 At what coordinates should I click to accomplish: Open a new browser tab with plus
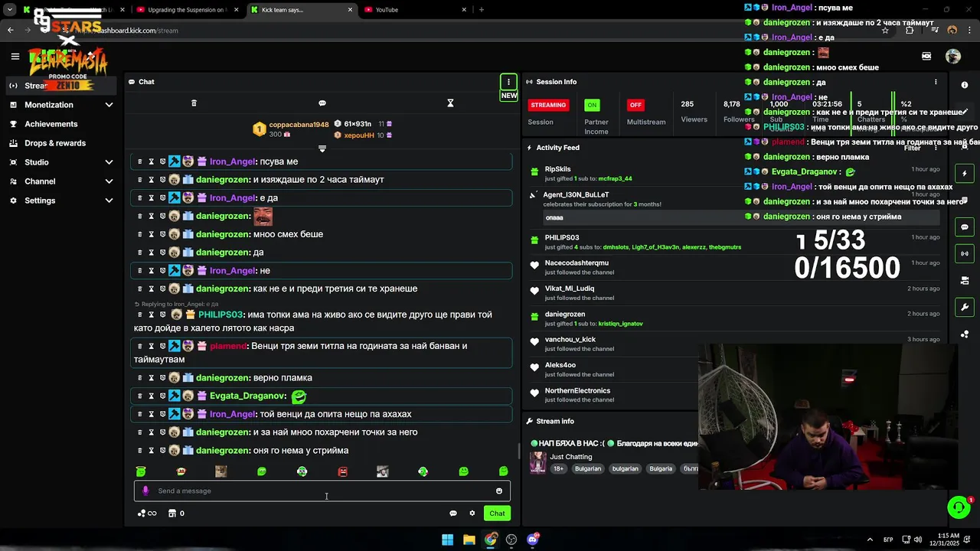pyautogui.click(x=482, y=10)
